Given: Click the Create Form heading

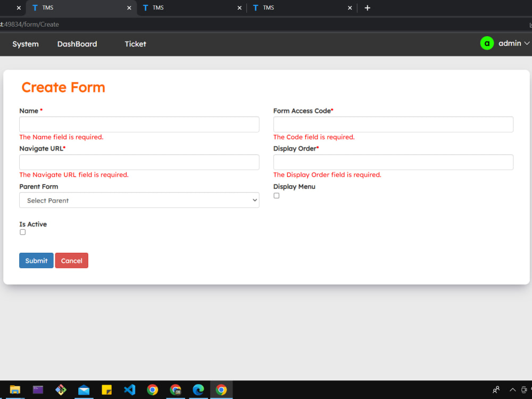Looking at the screenshot, I should tap(63, 88).
